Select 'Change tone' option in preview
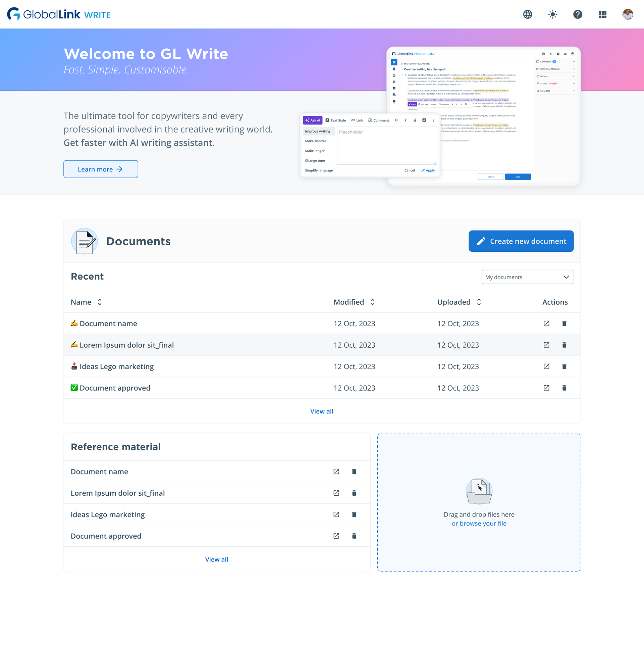The height and width of the screenshot is (646, 644). pyautogui.click(x=315, y=160)
